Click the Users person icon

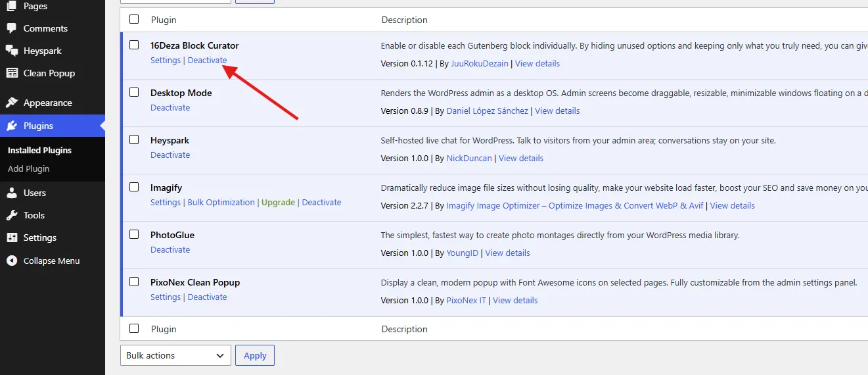pyautogui.click(x=11, y=193)
